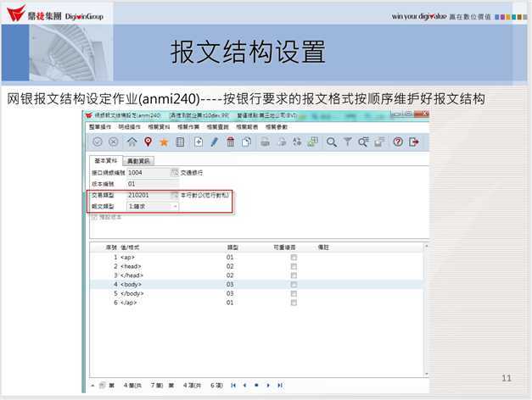This screenshot has height=400, width=532.
Task: Open the 明細操作 menu
Action: tap(129, 127)
